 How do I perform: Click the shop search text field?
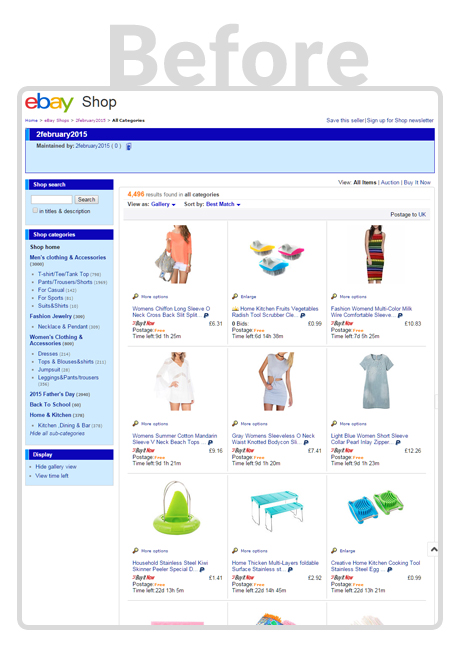click(x=52, y=200)
